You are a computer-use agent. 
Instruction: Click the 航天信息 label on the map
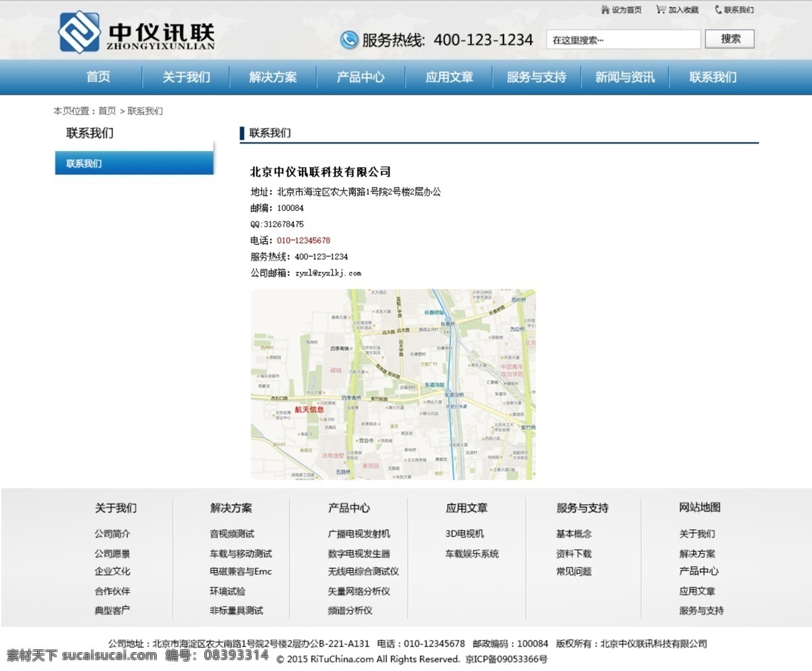[309, 410]
